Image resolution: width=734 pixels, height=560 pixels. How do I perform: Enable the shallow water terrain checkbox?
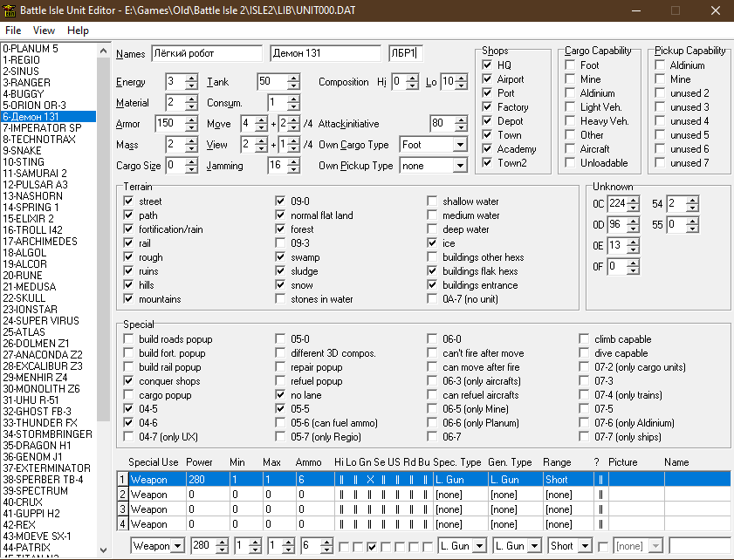click(433, 201)
